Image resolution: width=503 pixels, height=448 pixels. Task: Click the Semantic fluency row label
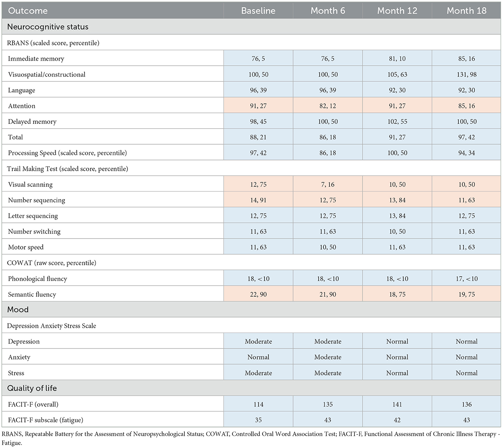32,295
